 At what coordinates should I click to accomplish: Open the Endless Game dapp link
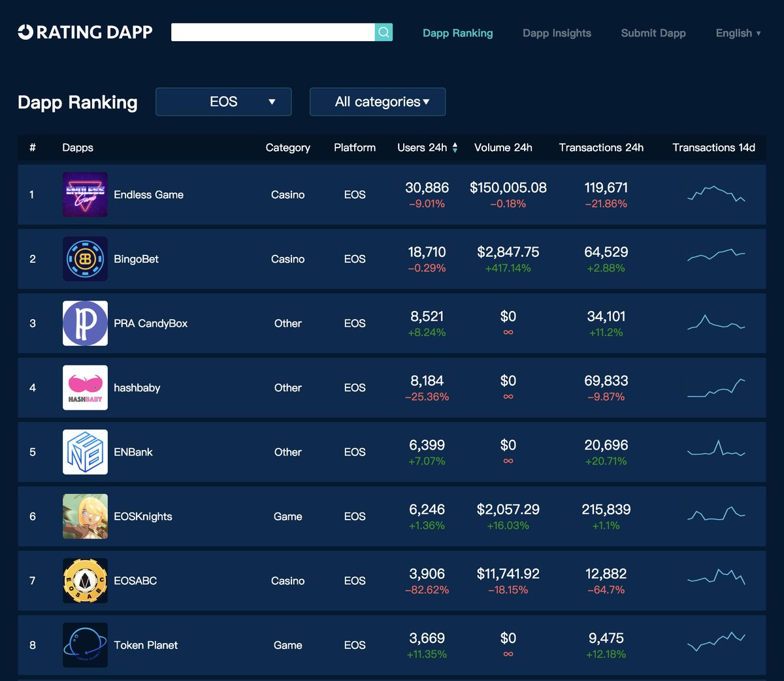[x=148, y=195]
